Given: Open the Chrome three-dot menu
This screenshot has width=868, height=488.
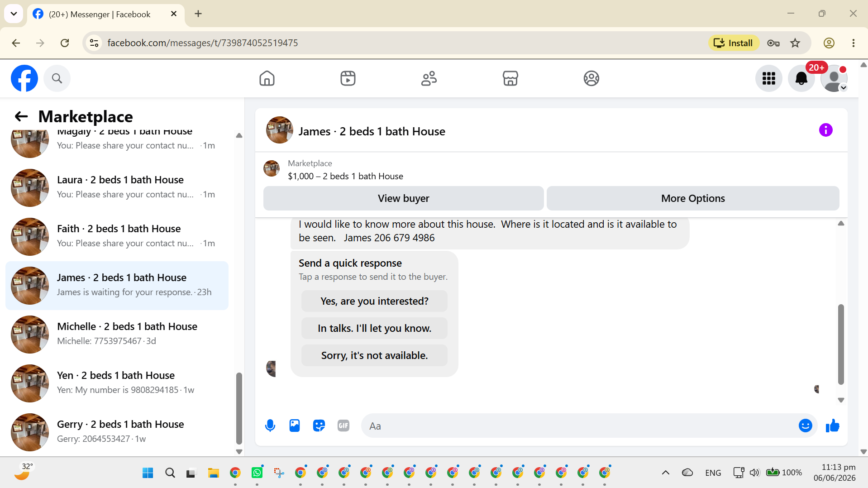Looking at the screenshot, I should coord(853,43).
